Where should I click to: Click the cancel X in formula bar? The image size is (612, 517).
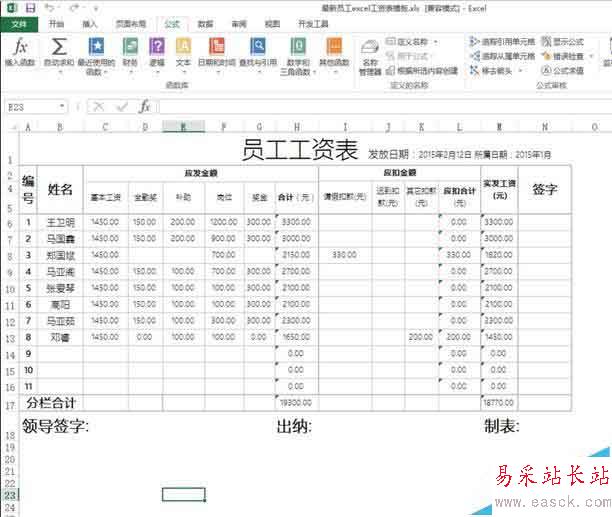tap(99, 107)
